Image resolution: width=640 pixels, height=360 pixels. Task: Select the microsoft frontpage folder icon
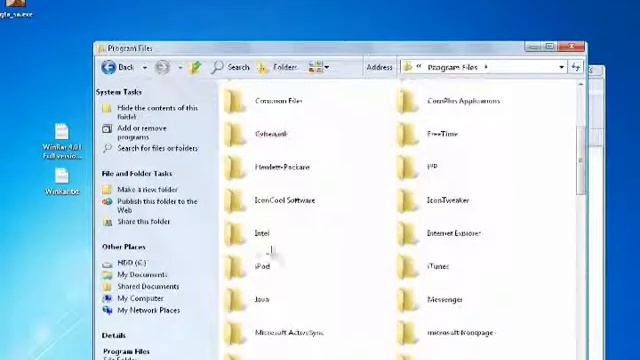[x=407, y=332]
